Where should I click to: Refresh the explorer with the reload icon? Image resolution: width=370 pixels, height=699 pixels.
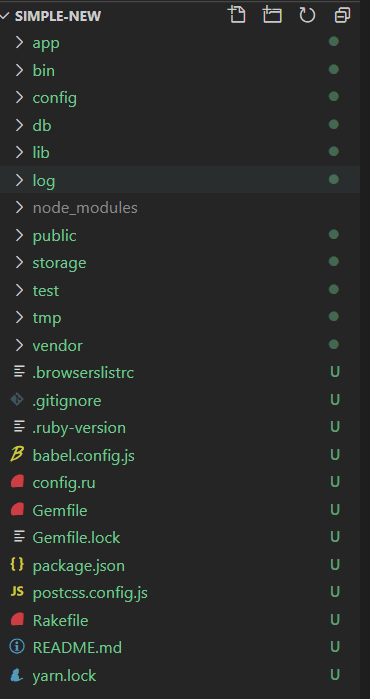coord(307,15)
